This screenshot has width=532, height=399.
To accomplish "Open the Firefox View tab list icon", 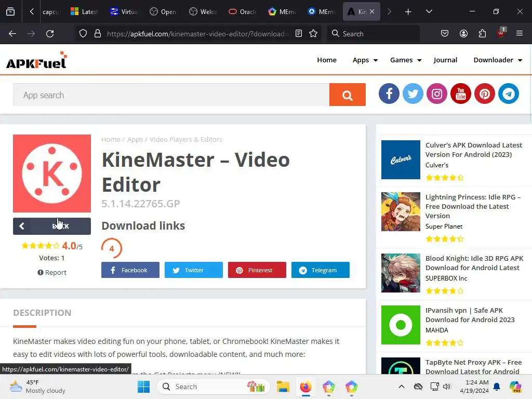I will (10, 11).
